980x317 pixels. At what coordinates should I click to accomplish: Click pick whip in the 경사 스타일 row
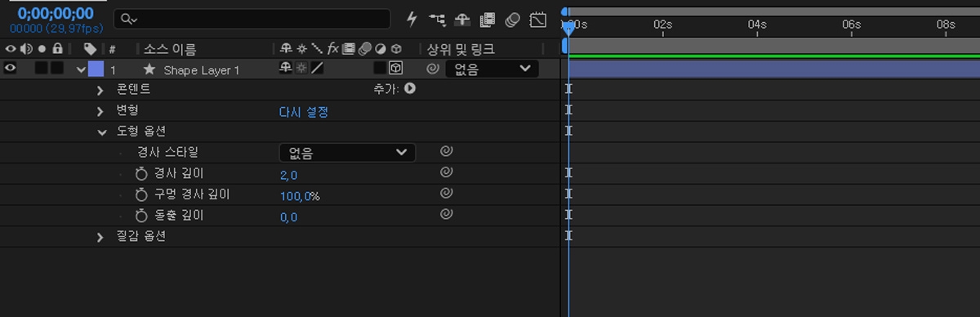tap(446, 151)
